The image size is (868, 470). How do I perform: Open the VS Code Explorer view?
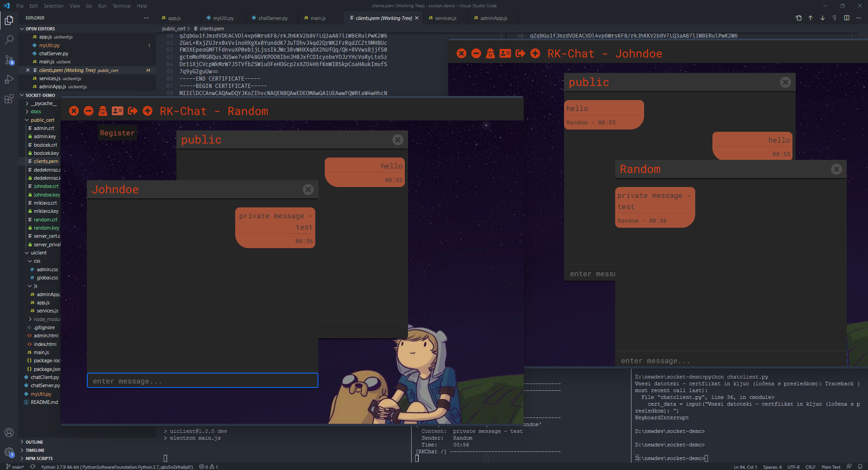click(9, 20)
